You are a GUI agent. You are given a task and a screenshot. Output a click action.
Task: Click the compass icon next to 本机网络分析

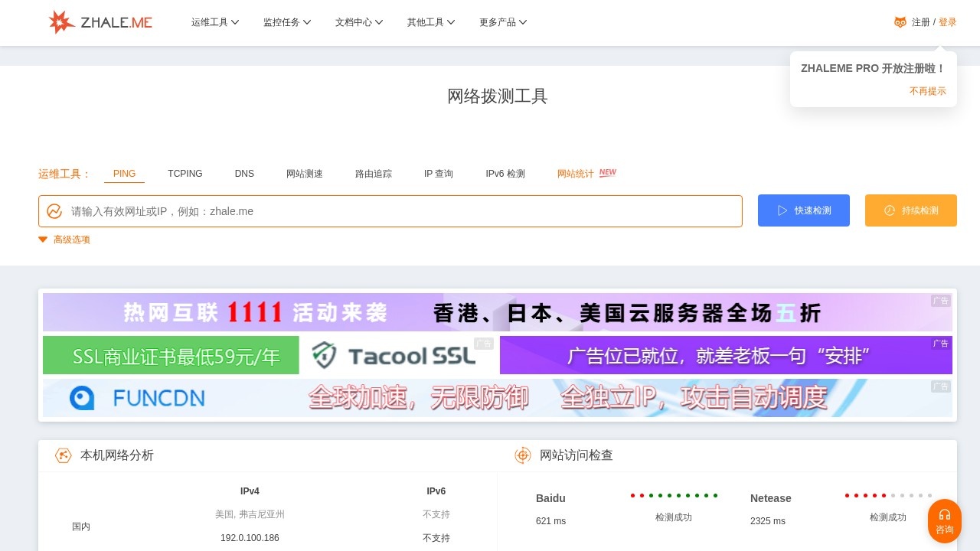(x=64, y=455)
